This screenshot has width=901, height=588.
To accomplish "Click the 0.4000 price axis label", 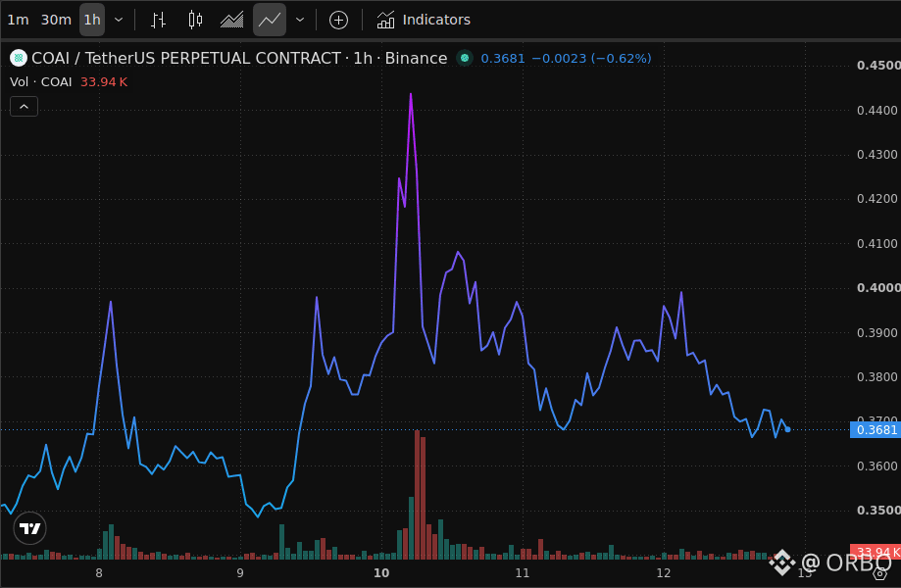I will click(878, 288).
